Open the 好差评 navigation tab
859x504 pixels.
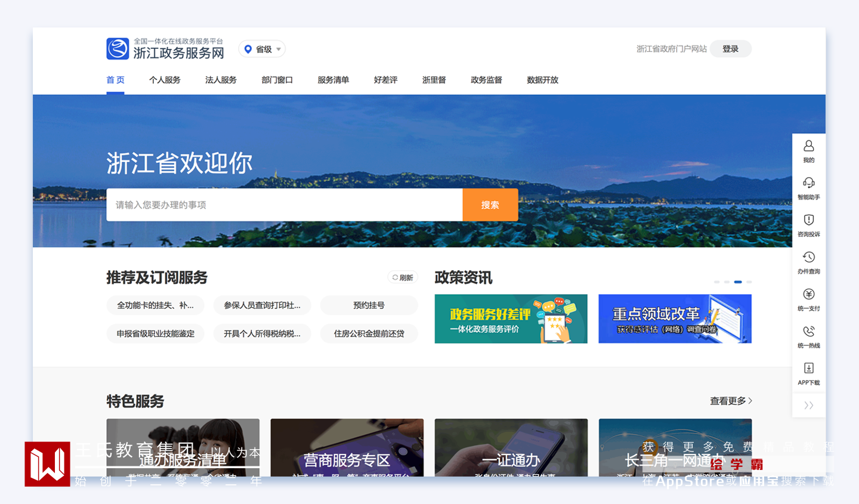click(385, 80)
